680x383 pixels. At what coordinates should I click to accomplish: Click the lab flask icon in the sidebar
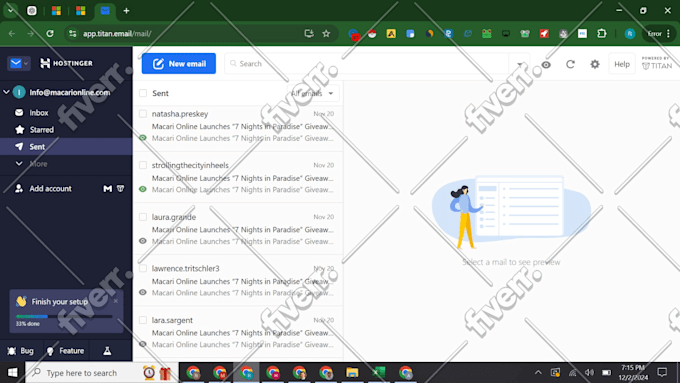click(x=107, y=351)
